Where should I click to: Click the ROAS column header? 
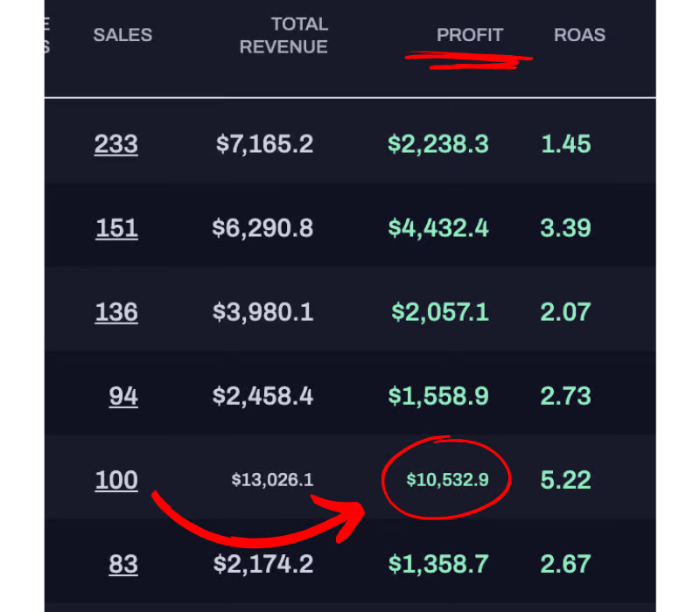579,35
